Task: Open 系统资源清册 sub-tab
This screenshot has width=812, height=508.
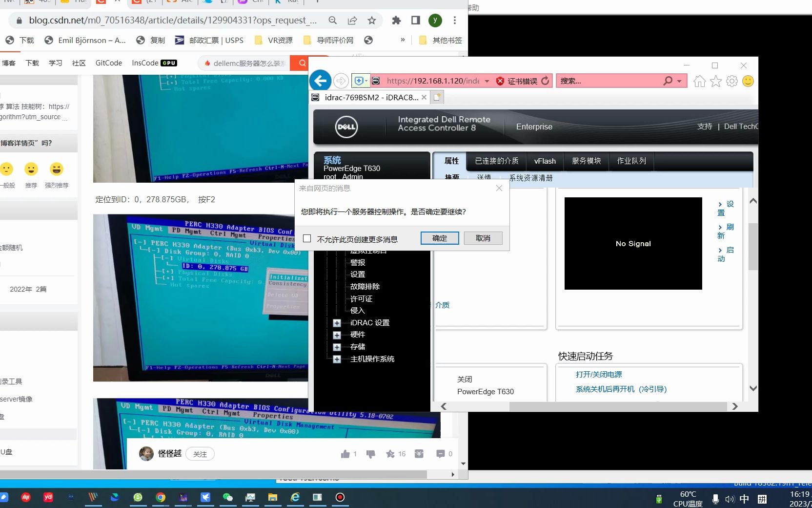Action: coord(531,178)
